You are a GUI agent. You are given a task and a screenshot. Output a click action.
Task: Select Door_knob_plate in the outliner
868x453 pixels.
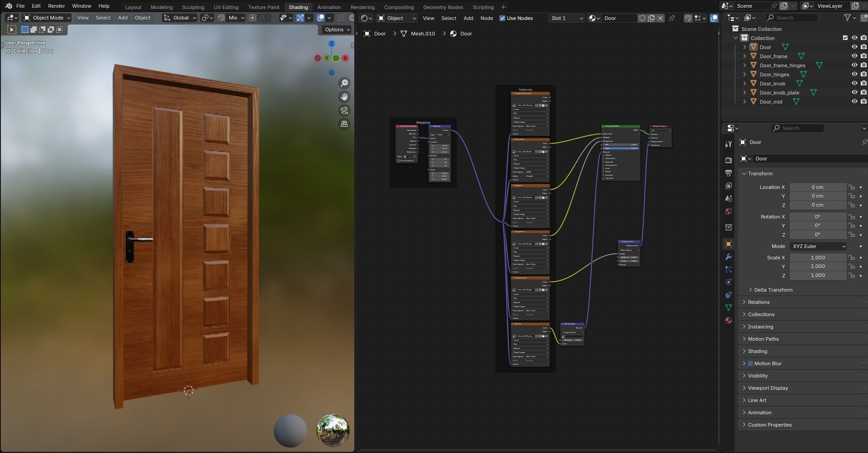[x=779, y=93]
